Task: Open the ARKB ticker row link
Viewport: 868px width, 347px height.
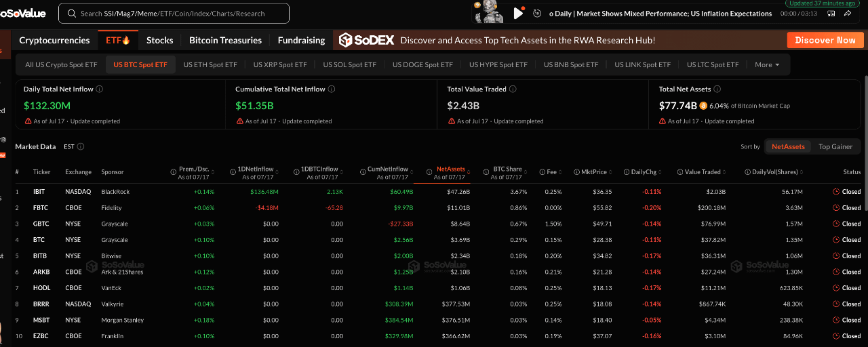Action: [x=40, y=272]
